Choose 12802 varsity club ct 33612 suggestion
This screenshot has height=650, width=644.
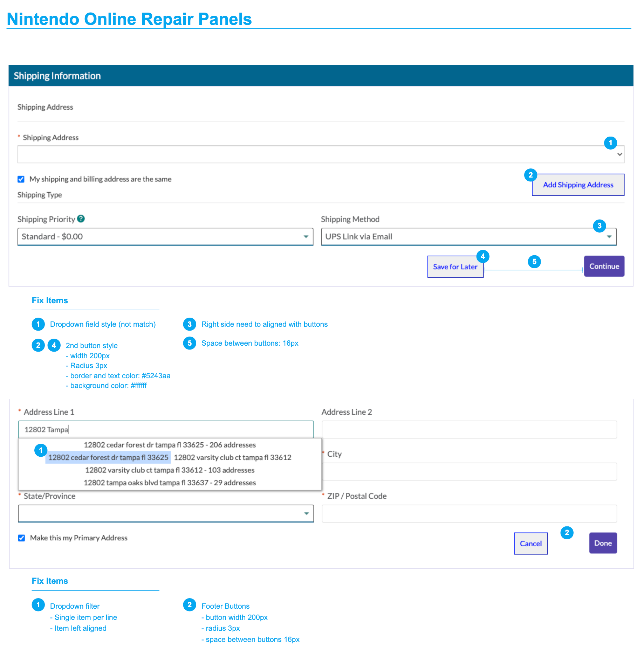pyautogui.click(x=233, y=457)
